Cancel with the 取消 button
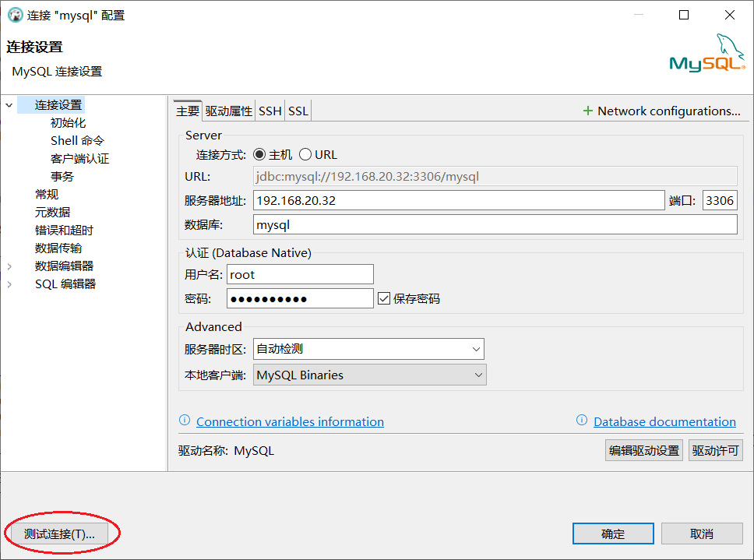This screenshot has width=754, height=560. pyautogui.click(x=702, y=534)
